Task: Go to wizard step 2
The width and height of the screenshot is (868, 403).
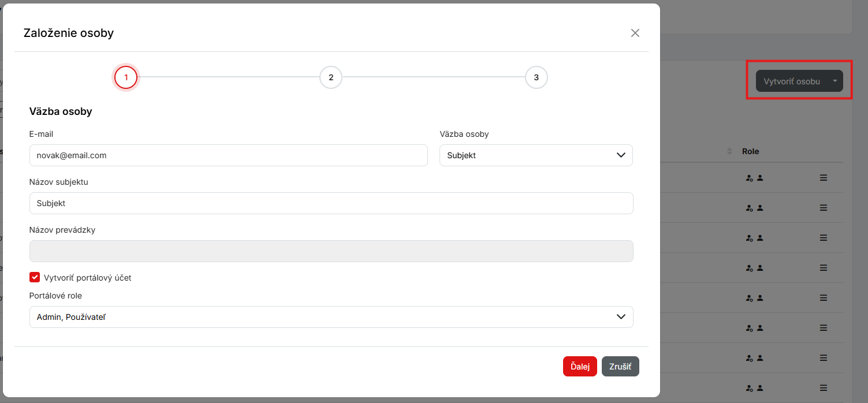Action: click(331, 77)
